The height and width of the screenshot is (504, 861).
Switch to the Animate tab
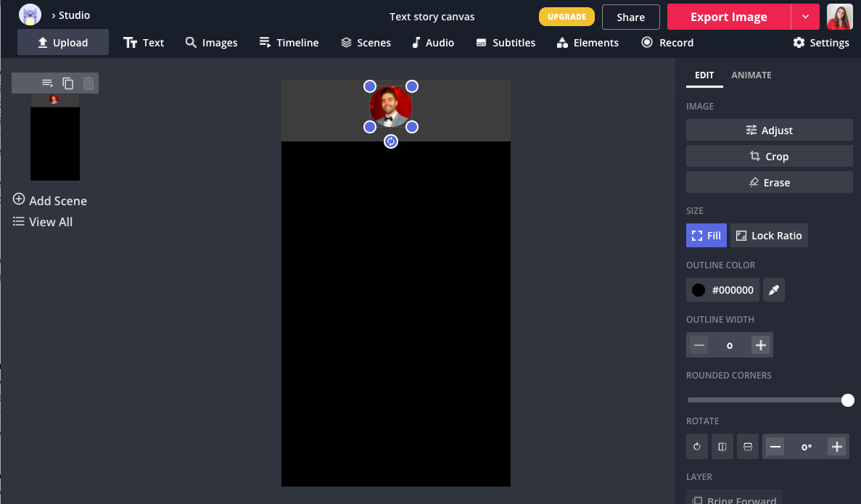click(751, 75)
